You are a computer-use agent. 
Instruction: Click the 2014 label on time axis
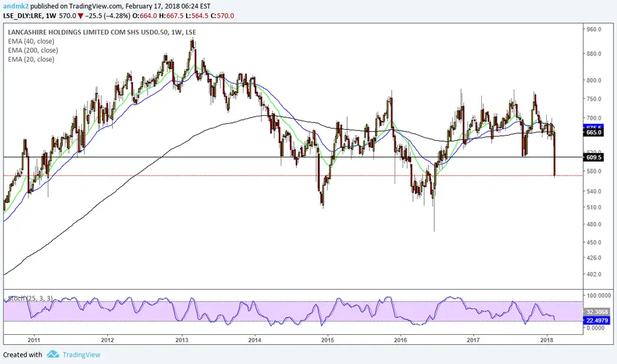tap(255, 340)
